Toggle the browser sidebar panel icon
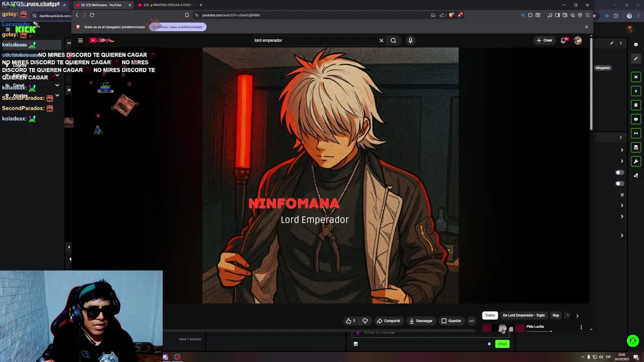This screenshot has height=362, width=644. [557, 15]
